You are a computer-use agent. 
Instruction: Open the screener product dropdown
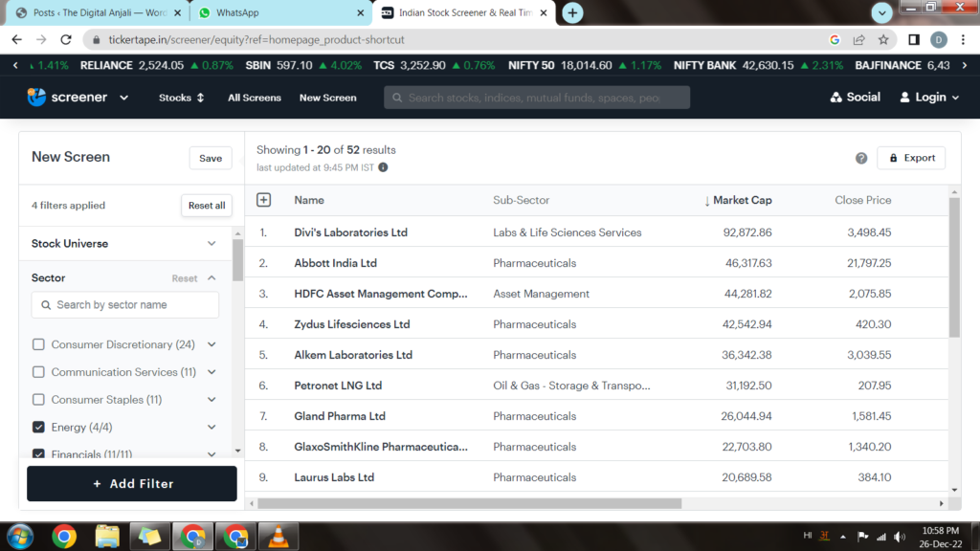click(123, 98)
